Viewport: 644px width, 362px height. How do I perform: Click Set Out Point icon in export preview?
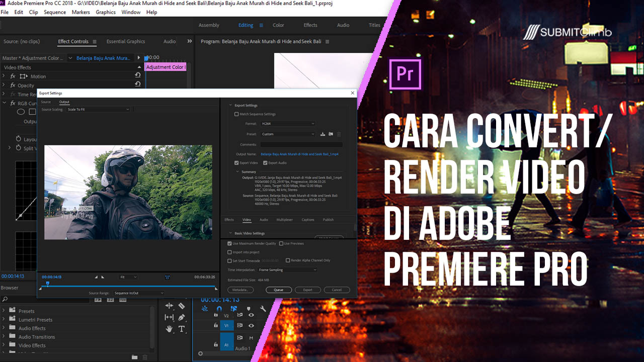(x=103, y=277)
